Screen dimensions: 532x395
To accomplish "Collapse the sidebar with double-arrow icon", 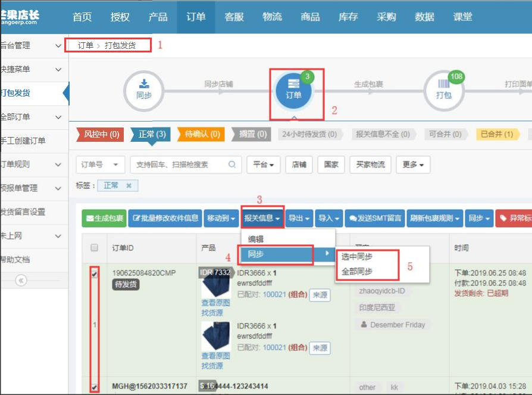I will (x=21, y=280).
